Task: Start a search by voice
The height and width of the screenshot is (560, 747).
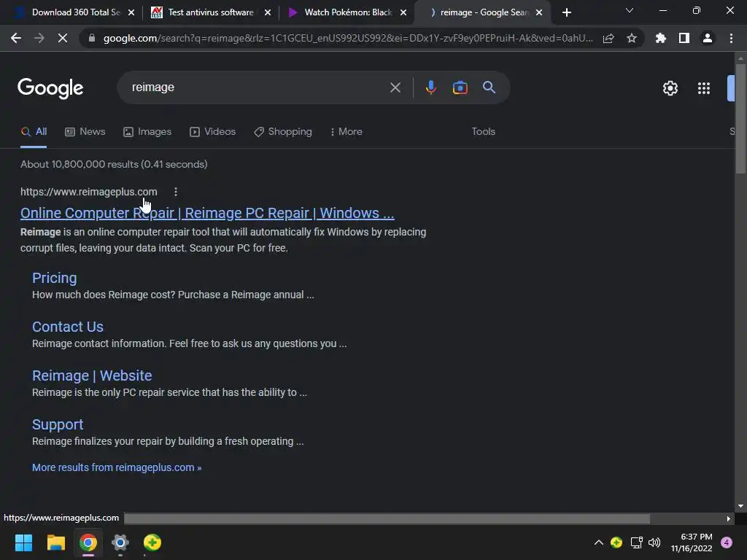Action: pyautogui.click(x=430, y=87)
